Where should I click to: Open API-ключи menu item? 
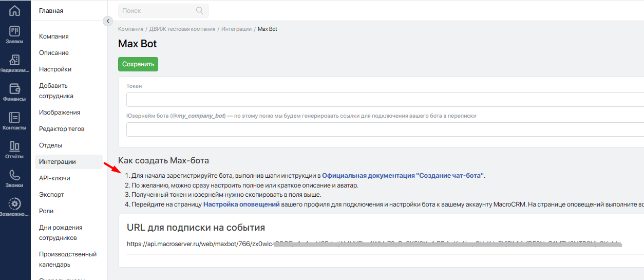(x=54, y=178)
